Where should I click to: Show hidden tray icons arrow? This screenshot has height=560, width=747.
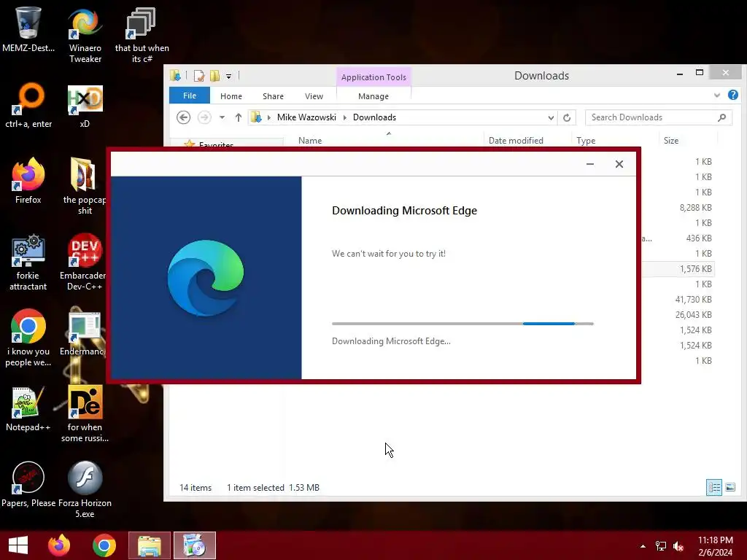click(x=643, y=546)
